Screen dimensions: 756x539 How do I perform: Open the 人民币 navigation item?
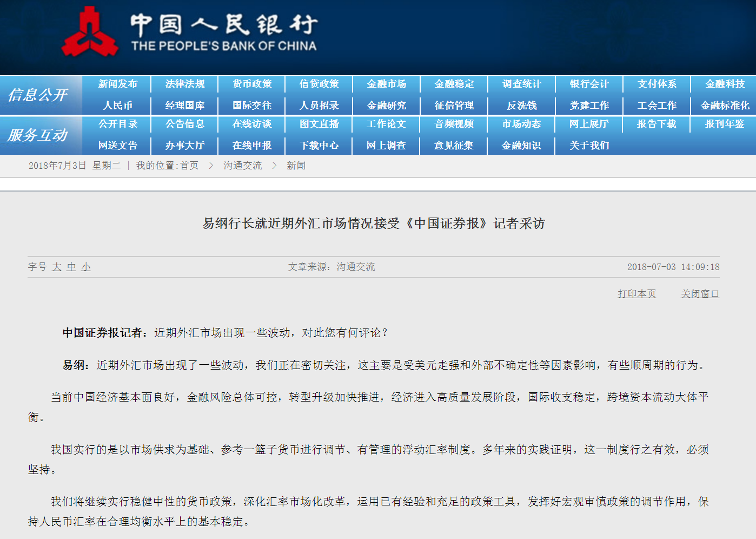pyautogui.click(x=117, y=106)
